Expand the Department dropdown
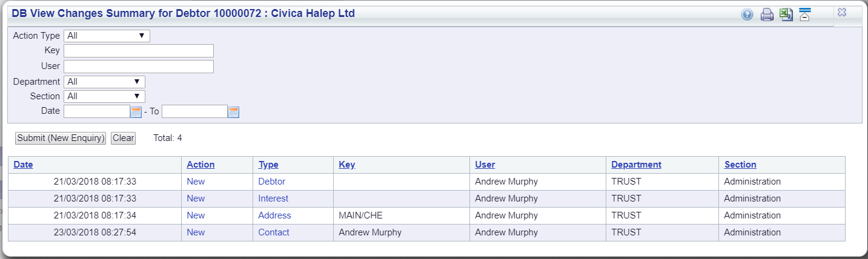The width and height of the screenshot is (868, 259). (104, 82)
